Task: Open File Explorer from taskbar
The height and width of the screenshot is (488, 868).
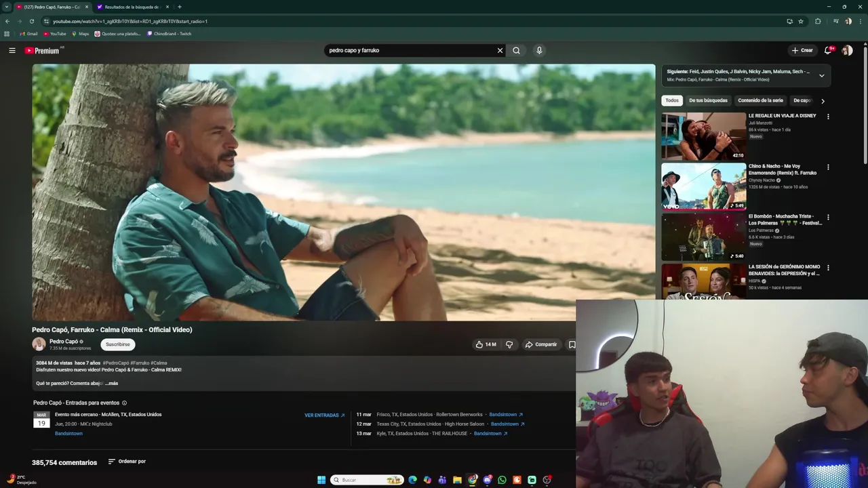Action: point(457,480)
